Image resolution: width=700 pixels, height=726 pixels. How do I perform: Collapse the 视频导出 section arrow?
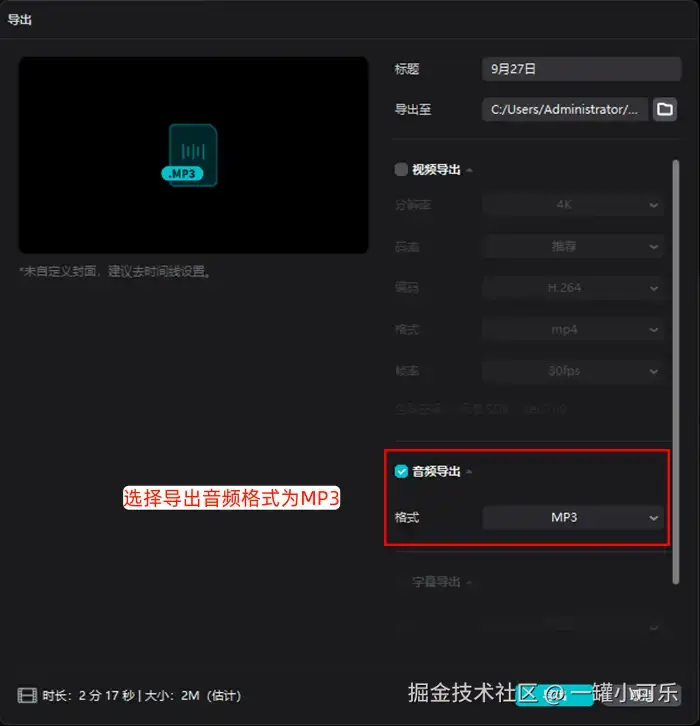pos(469,170)
